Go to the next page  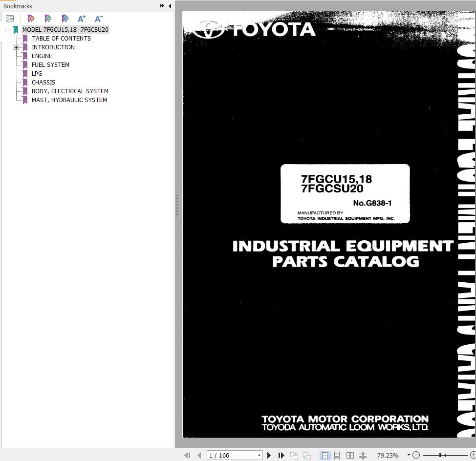point(269,455)
